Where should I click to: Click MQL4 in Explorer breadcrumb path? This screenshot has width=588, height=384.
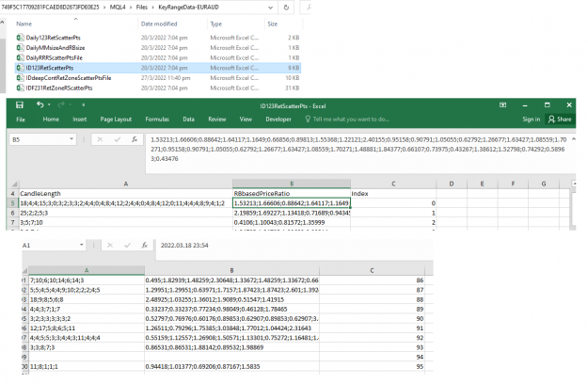click(118, 8)
